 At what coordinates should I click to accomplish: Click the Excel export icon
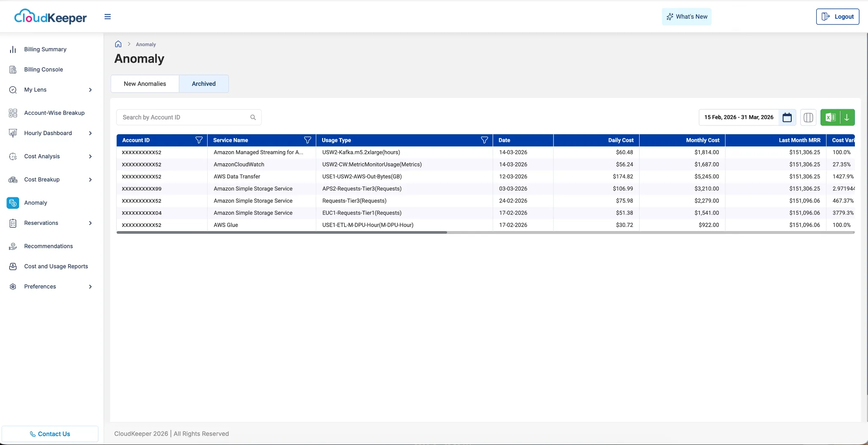click(830, 117)
